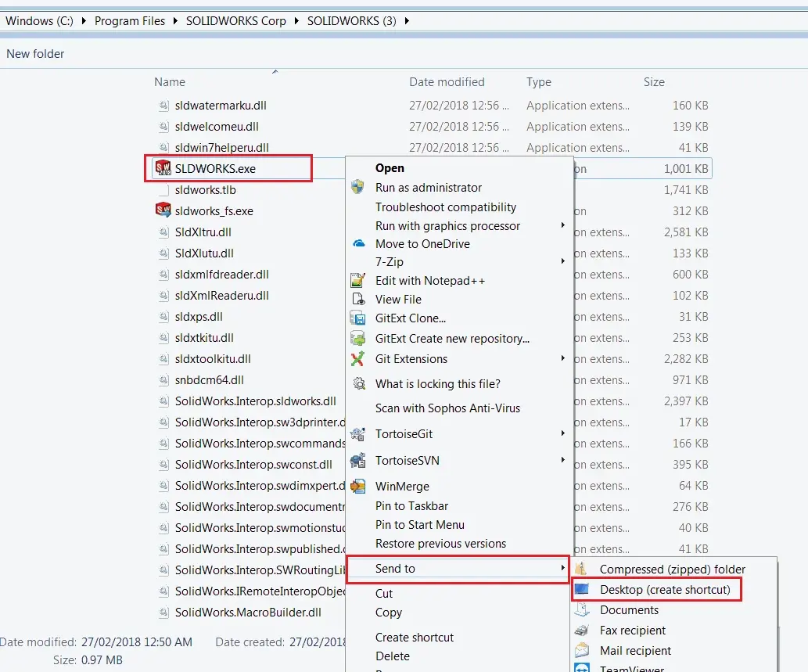
Task: Click the TortoiseSVN turtle icon
Action: pyautogui.click(x=358, y=460)
